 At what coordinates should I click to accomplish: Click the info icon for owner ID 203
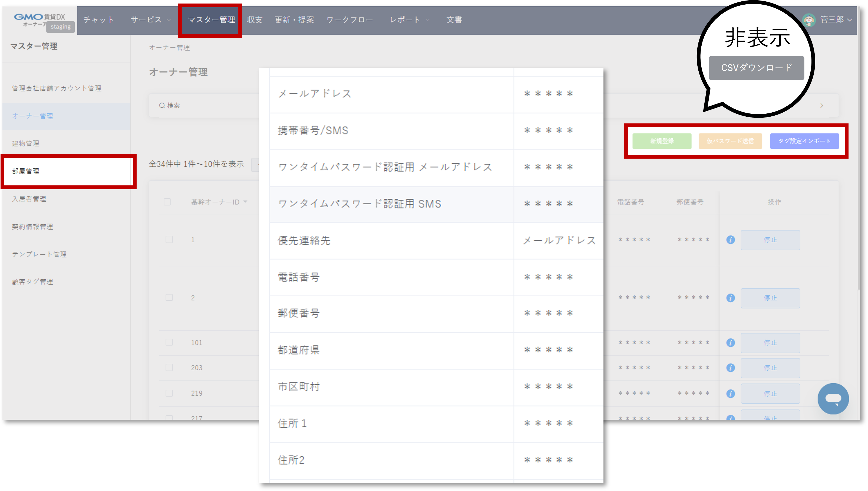[x=731, y=368]
